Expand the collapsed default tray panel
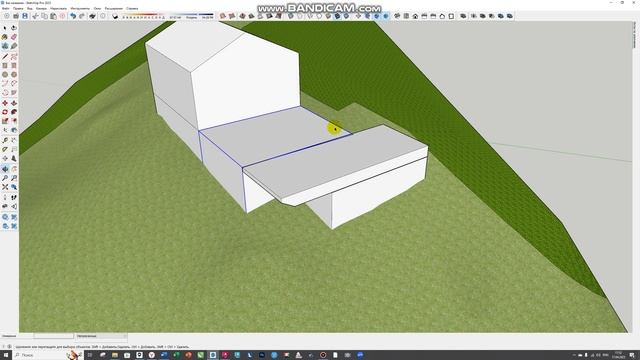 [635, 35]
